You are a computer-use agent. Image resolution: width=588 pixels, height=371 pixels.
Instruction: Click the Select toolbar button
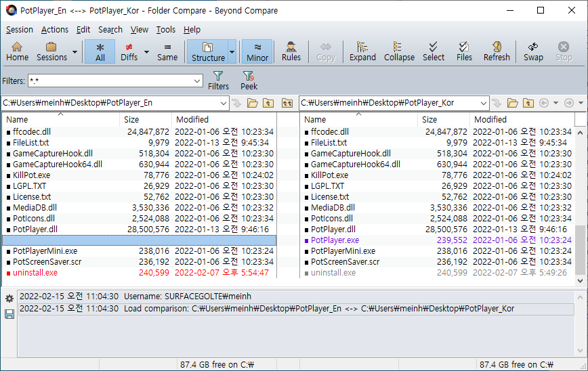pyautogui.click(x=434, y=51)
